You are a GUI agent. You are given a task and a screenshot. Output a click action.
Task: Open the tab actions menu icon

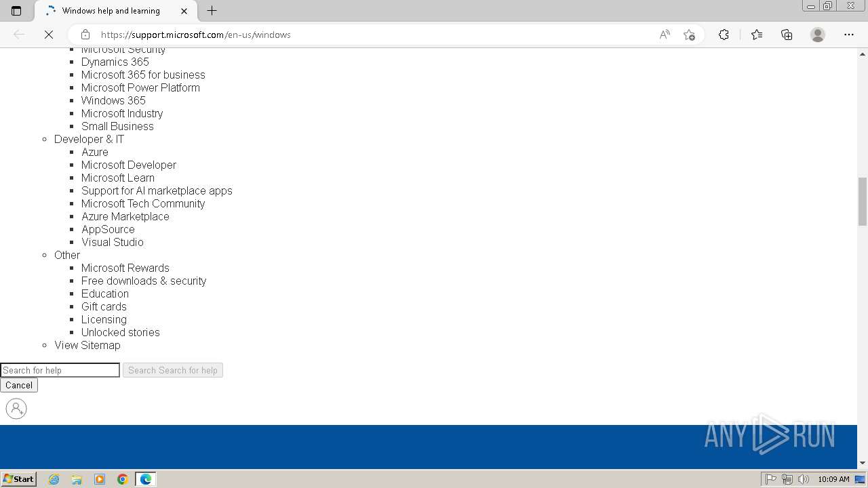pyautogui.click(x=16, y=11)
